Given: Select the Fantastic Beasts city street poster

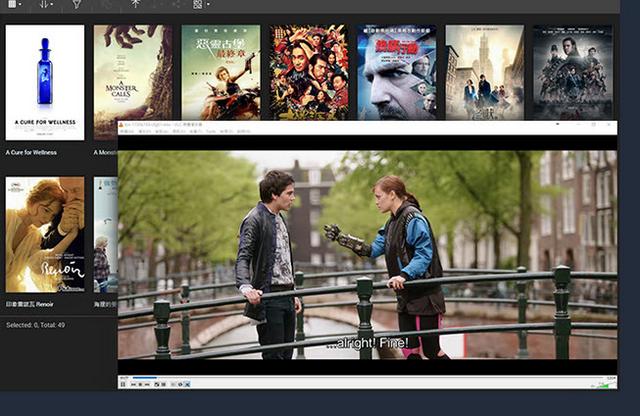Looking at the screenshot, I should [x=485, y=72].
